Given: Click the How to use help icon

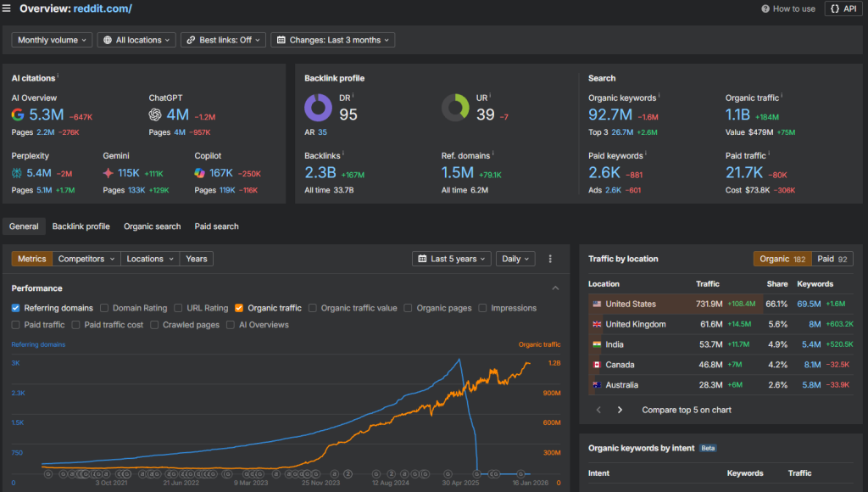Looking at the screenshot, I should 765,8.
